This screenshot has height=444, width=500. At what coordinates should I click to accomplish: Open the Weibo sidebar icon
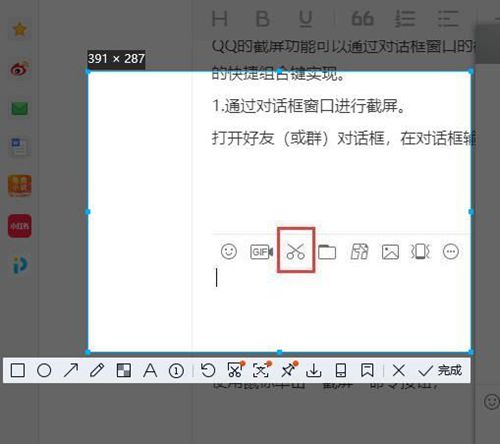tap(20, 69)
